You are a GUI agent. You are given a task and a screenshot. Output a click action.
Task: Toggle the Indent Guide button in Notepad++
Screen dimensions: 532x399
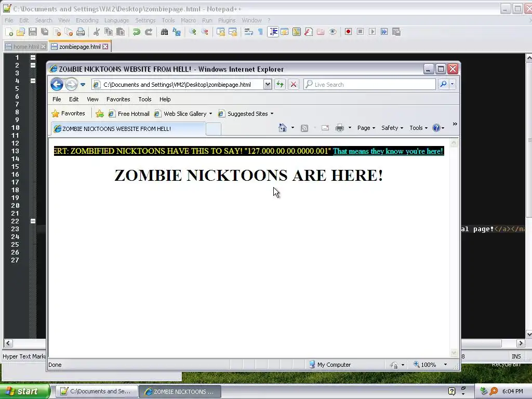pos(273,32)
